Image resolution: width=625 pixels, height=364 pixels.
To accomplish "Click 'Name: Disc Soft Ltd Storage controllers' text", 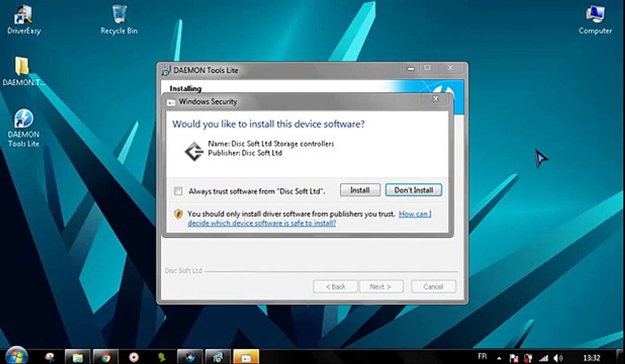I will click(x=271, y=144).
